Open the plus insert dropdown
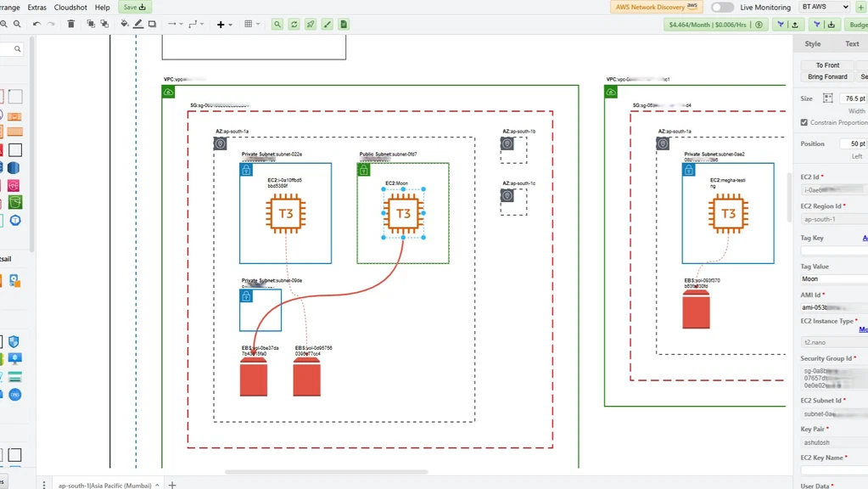Viewport: 868px width, 489px height. [x=224, y=25]
